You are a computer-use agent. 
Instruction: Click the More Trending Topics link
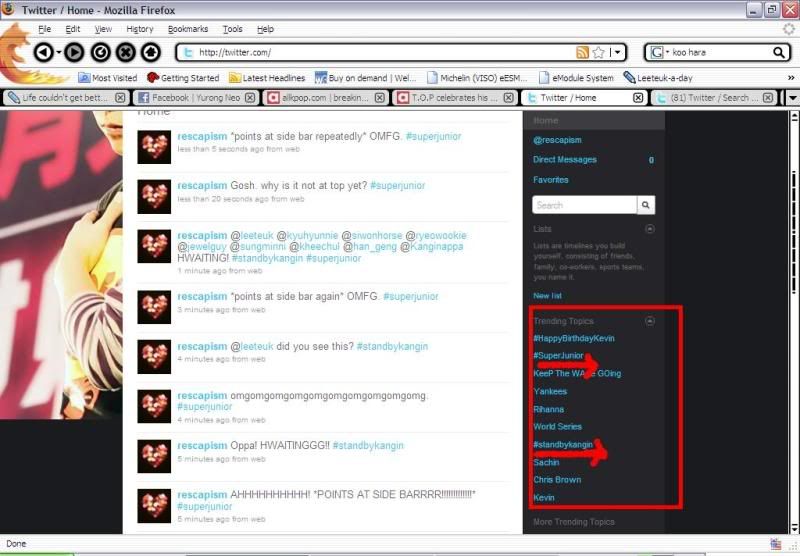(574, 522)
